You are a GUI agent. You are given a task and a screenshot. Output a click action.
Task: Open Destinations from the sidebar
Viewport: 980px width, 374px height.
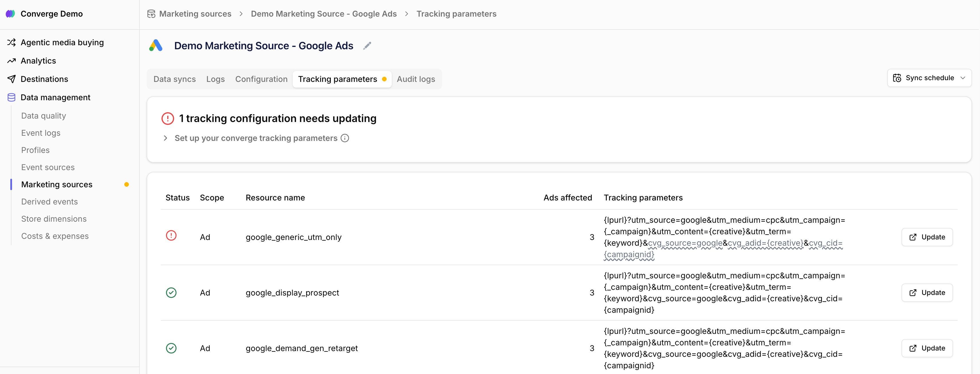[44, 79]
